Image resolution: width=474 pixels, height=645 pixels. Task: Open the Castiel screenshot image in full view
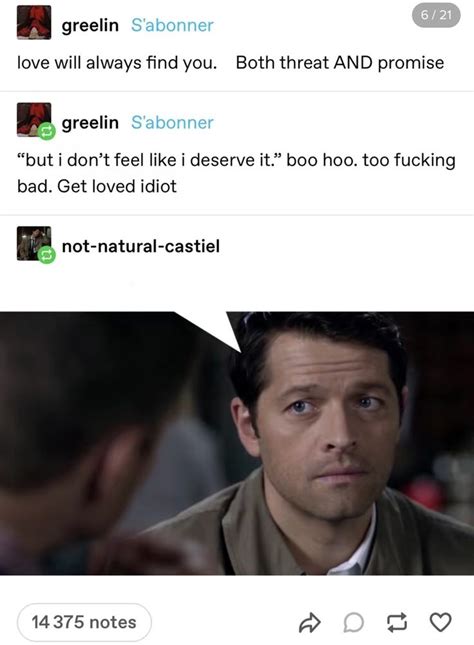[237, 443]
